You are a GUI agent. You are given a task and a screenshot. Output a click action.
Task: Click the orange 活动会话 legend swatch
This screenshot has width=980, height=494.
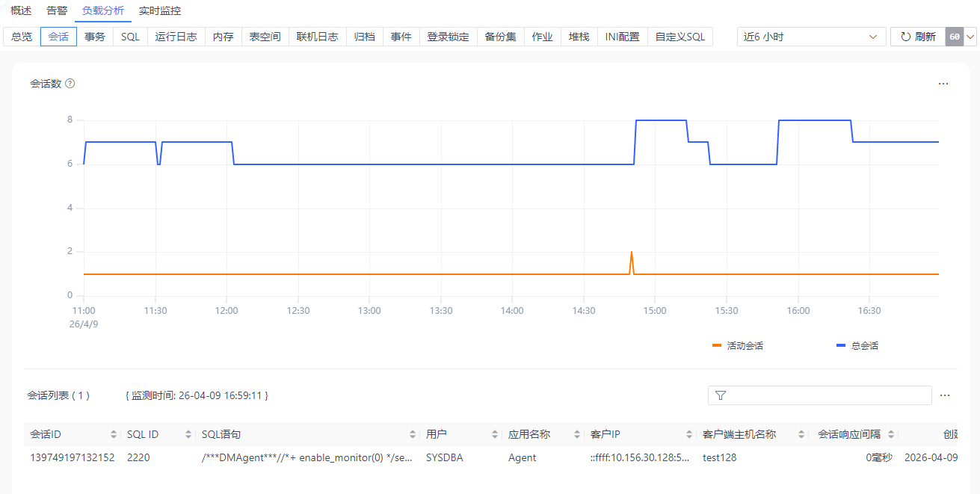717,346
